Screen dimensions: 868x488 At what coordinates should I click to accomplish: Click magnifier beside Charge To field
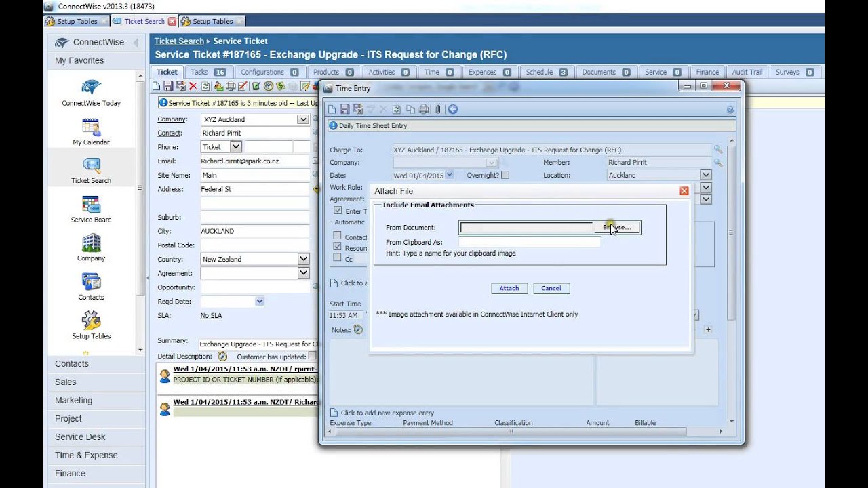pos(718,150)
